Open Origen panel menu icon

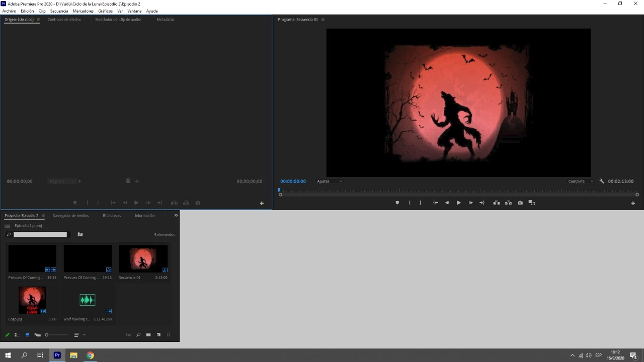coord(38,20)
